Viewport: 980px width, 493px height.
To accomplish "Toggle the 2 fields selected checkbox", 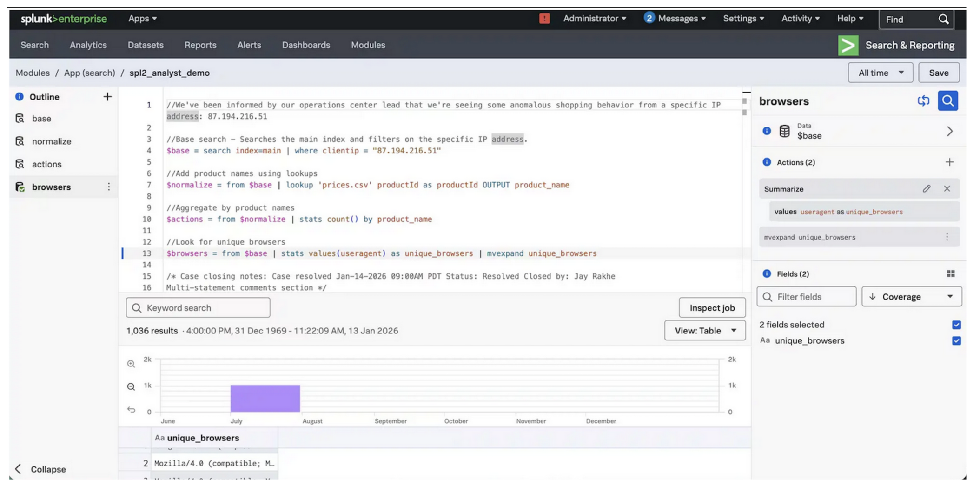I will (x=956, y=325).
